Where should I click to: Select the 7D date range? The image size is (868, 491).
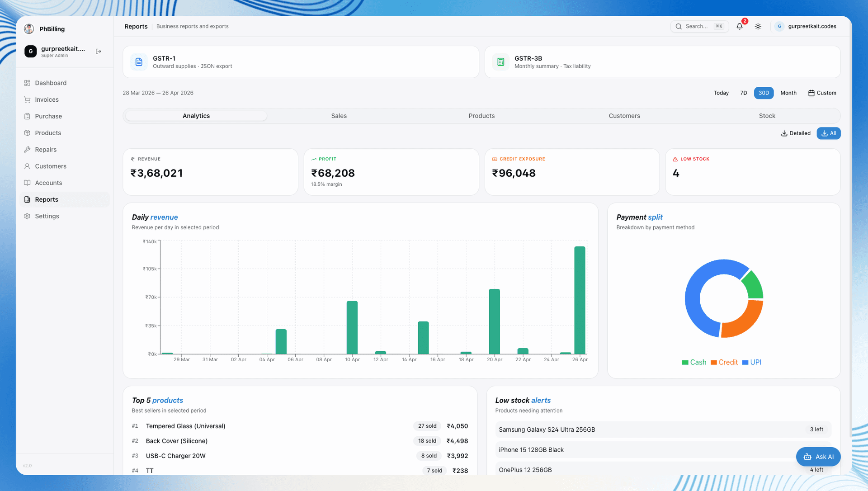[x=743, y=93]
